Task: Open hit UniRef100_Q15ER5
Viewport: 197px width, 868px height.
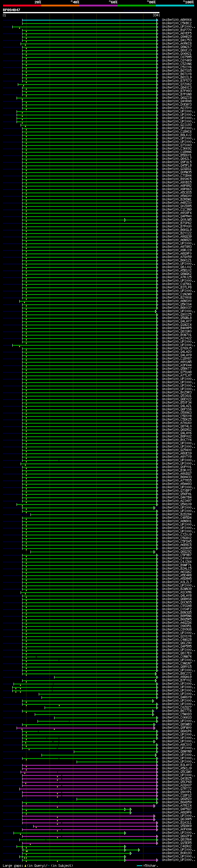Action: pos(177,843)
